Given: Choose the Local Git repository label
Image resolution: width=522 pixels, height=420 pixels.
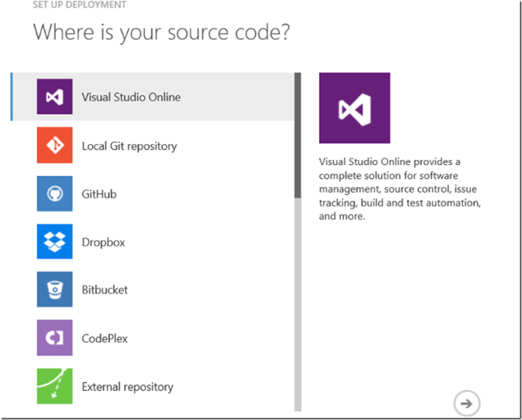Looking at the screenshot, I should [x=130, y=146].
